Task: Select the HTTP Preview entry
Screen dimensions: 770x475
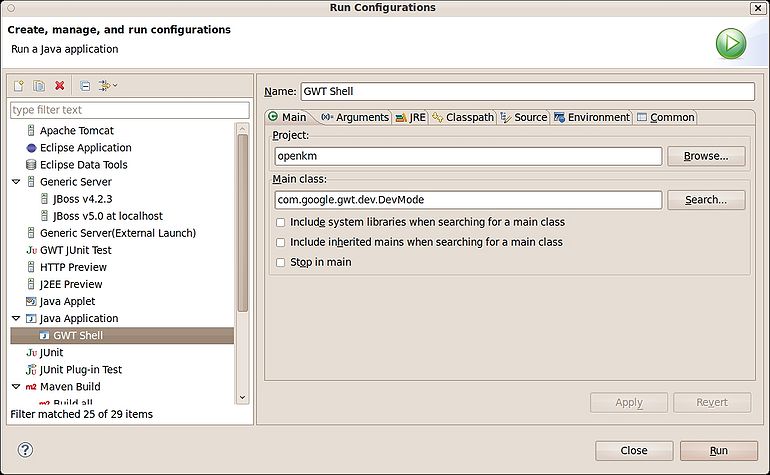Action: (73, 267)
